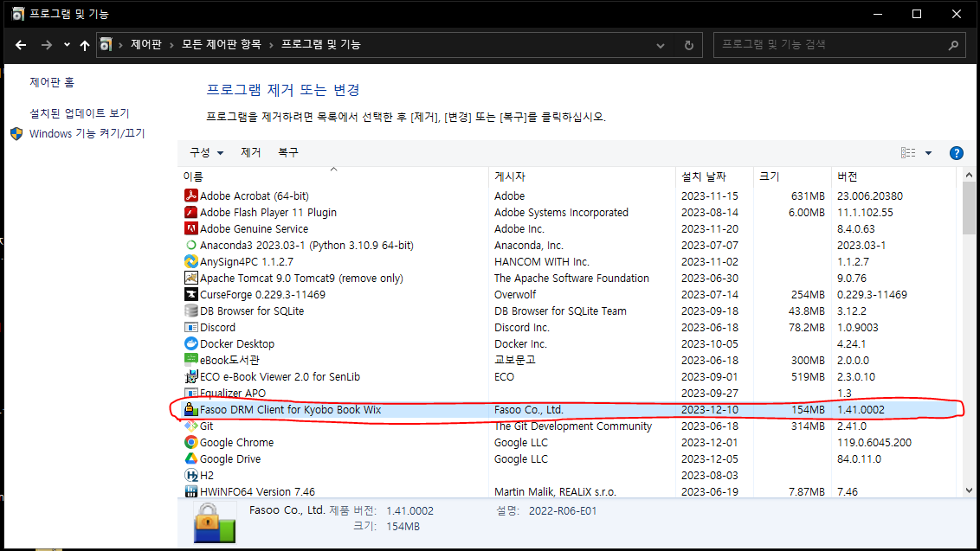Select the Fasoo DRM Client for Kyobo Book Wix name
This screenshot has width=980, height=551.
coord(290,410)
